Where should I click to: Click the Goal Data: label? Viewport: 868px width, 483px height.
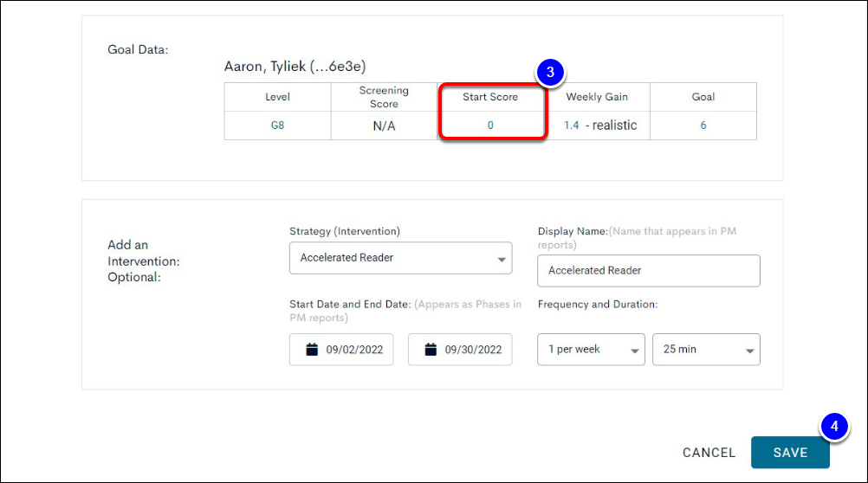click(138, 49)
